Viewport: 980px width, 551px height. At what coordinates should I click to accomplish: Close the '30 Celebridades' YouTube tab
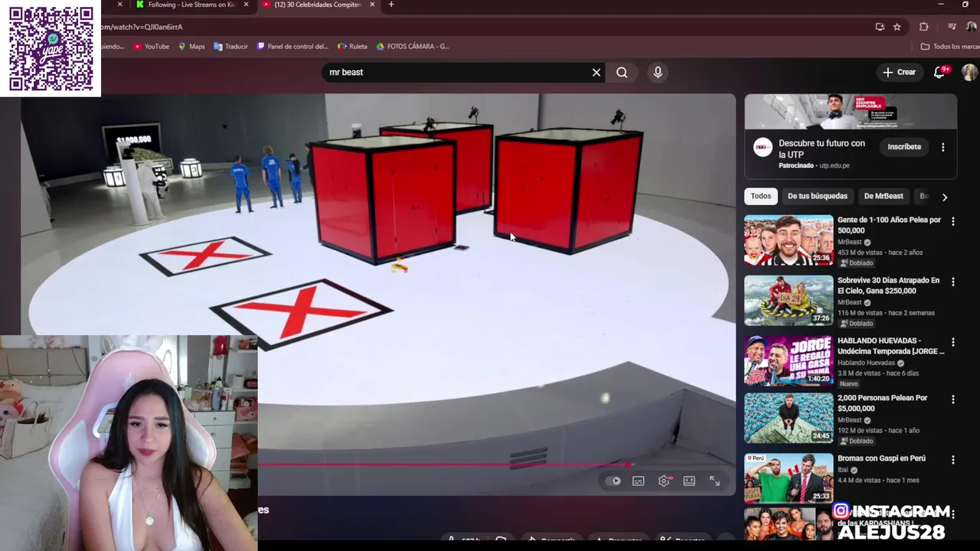click(371, 5)
